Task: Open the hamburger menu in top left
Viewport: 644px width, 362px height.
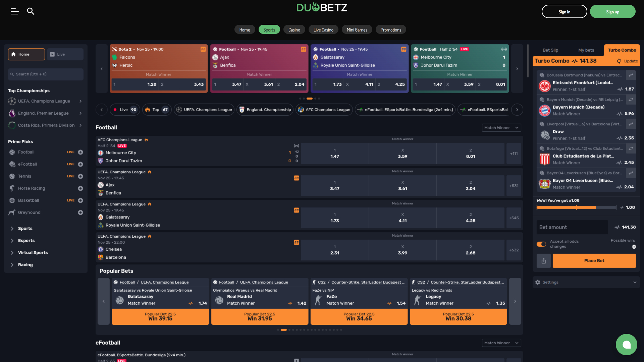Action: tap(14, 11)
